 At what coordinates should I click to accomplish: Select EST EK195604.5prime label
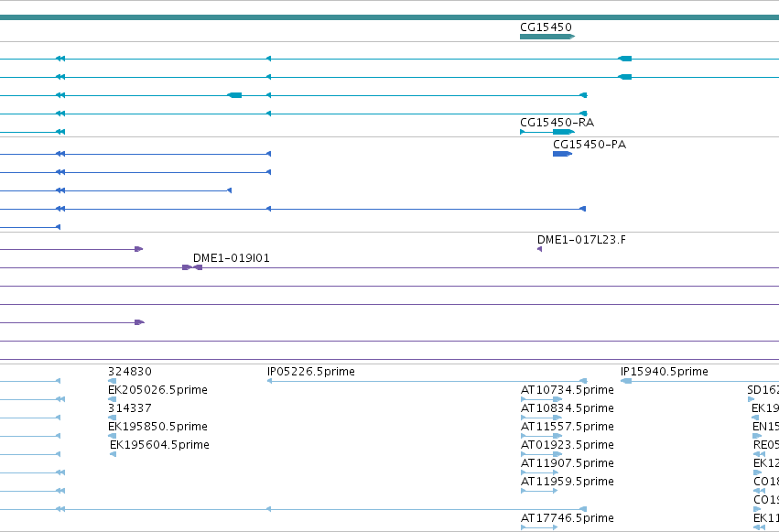(x=159, y=445)
